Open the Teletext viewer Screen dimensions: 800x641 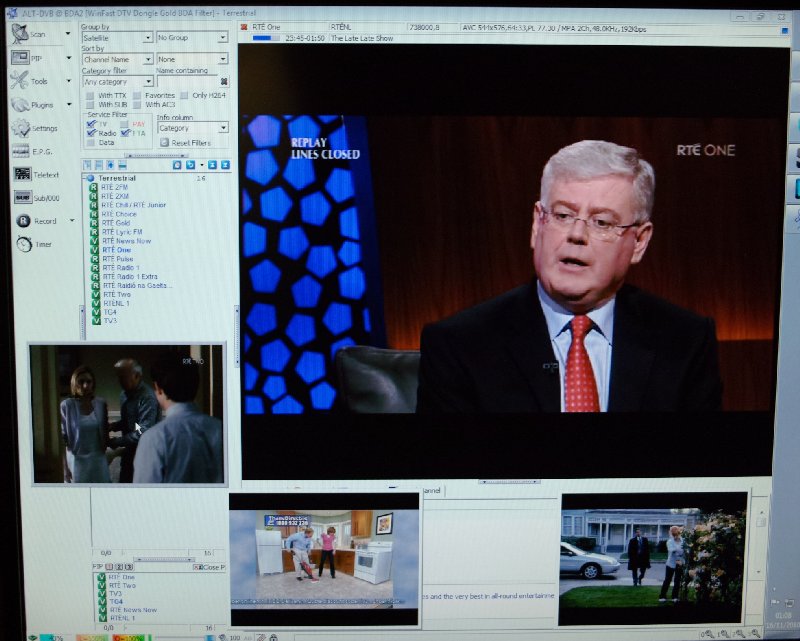point(22,174)
